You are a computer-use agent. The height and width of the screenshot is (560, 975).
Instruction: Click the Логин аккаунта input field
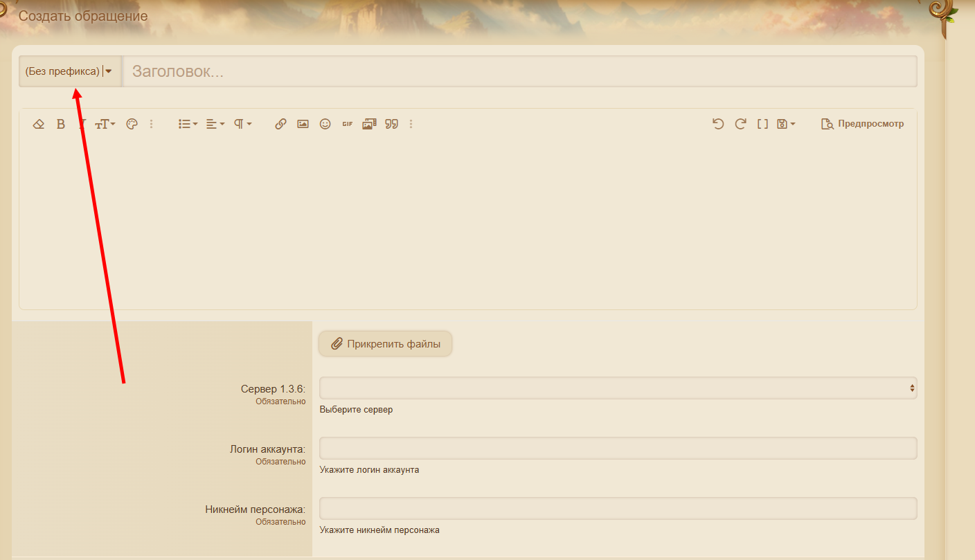(x=618, y=448)
